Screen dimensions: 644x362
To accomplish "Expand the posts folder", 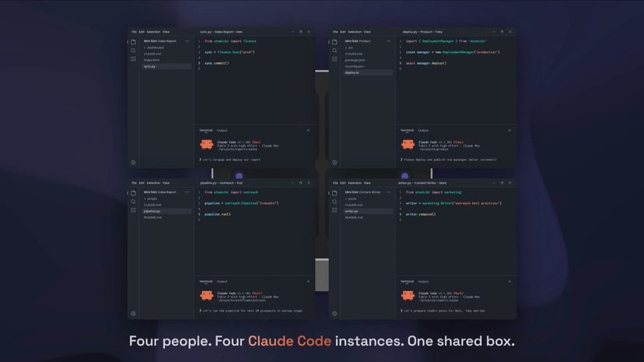I will (351, 199).
